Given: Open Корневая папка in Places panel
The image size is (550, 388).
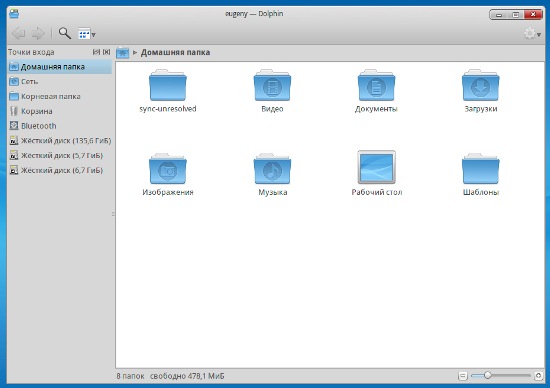Looking at the screenshot, I should pyautogui.click(x=60, y=96).
